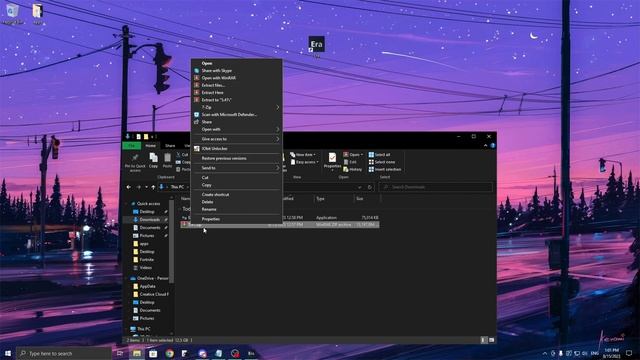This screenshot has width=640, height=360.
Task: Open the ribbon Open dropdown
Action: [353, 155]
